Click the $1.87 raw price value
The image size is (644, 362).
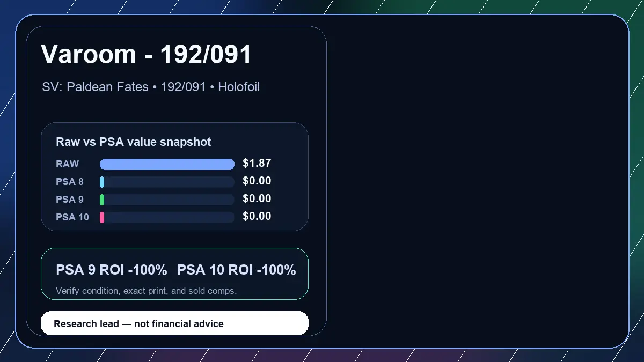(257, 163)
